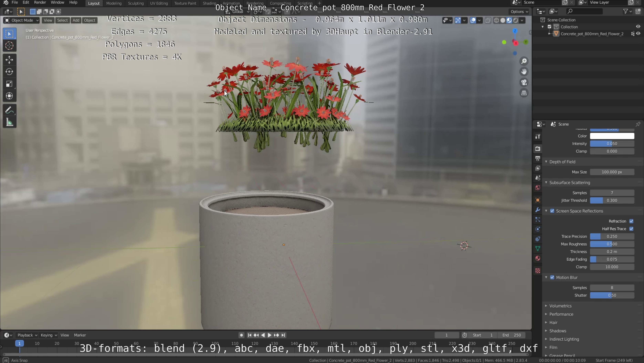
Task: Select the Rotate tool
Action: click(x=9, y=72)
